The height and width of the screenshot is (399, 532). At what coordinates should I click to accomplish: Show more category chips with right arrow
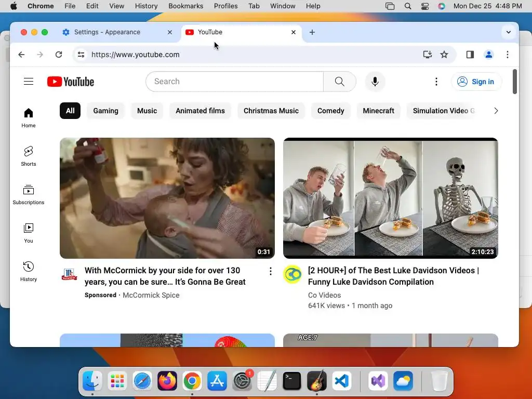tap(496, 111)
